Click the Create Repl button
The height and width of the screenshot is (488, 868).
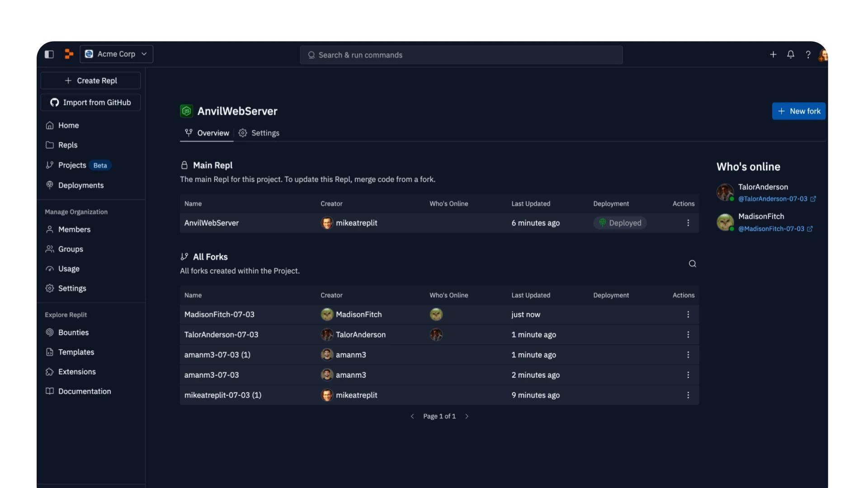click(x=90, y=80)
